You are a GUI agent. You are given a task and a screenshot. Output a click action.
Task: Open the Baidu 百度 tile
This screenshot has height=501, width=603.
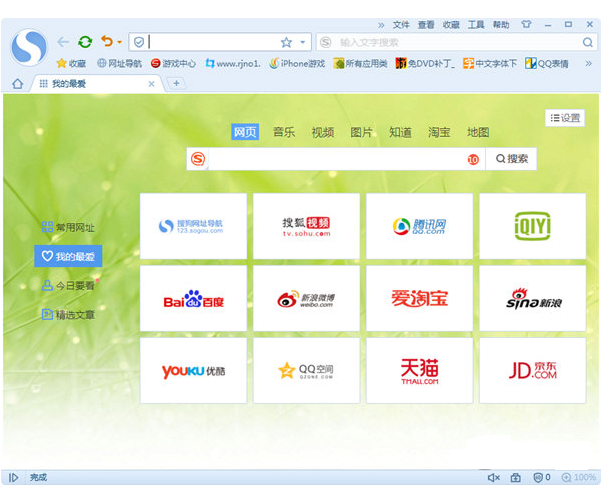(193, 298)
